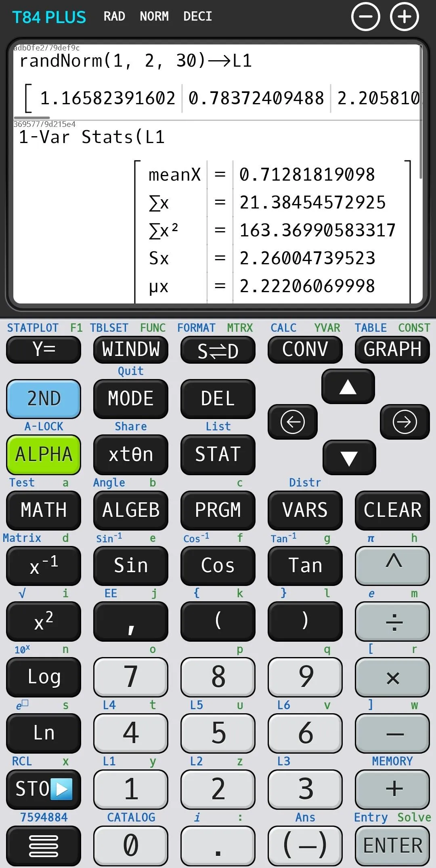Tap the x inverse key
The height and width of the screenshot is (868, 436).
[x=44, y=565]
